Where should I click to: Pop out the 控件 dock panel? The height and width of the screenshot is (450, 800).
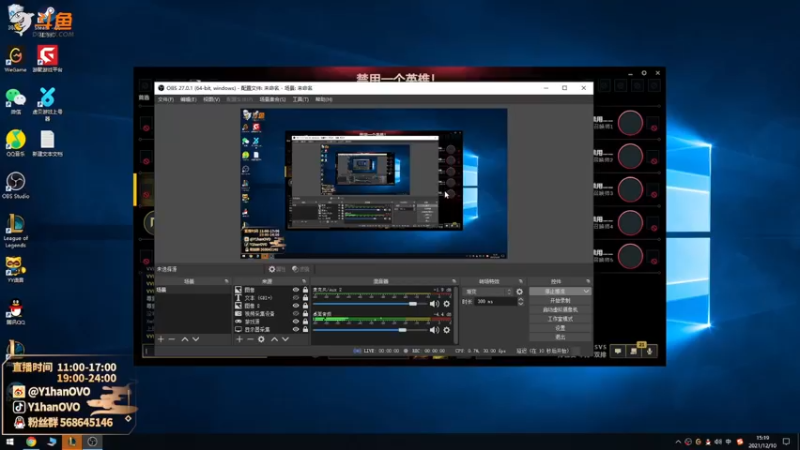[588, 281]
